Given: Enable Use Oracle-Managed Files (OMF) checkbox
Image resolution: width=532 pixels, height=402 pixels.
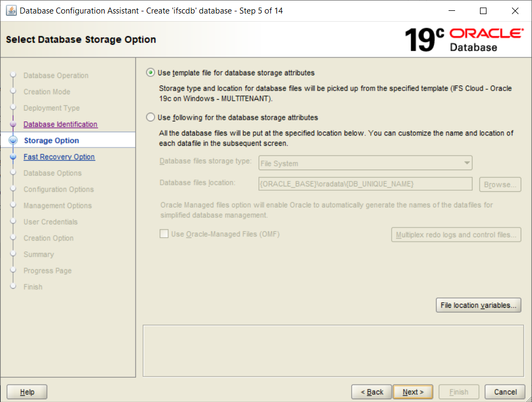Looking at the screenshot, I should point(164,234).
